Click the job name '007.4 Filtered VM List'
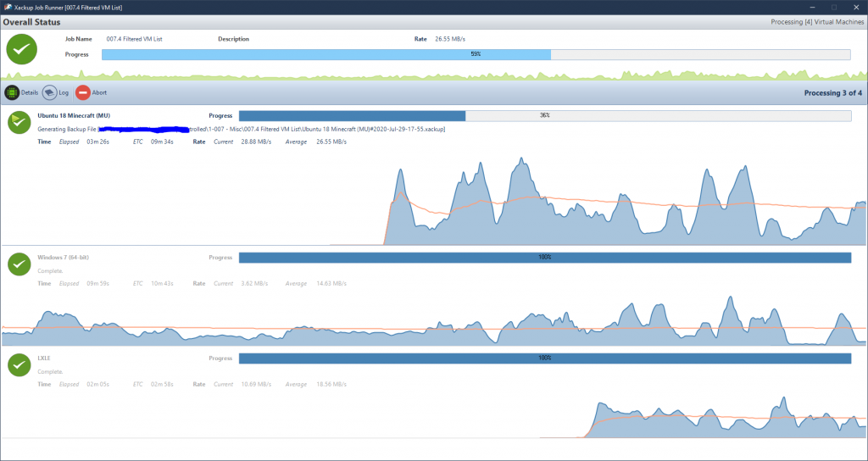Image resolution: width=868 pixels, height=461 pixels. (x=135, y=39)
